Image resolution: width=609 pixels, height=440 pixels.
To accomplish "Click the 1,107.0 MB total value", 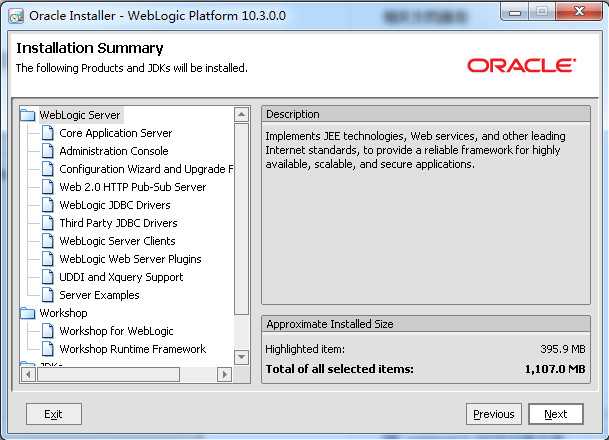I will (x=555, y=369).
